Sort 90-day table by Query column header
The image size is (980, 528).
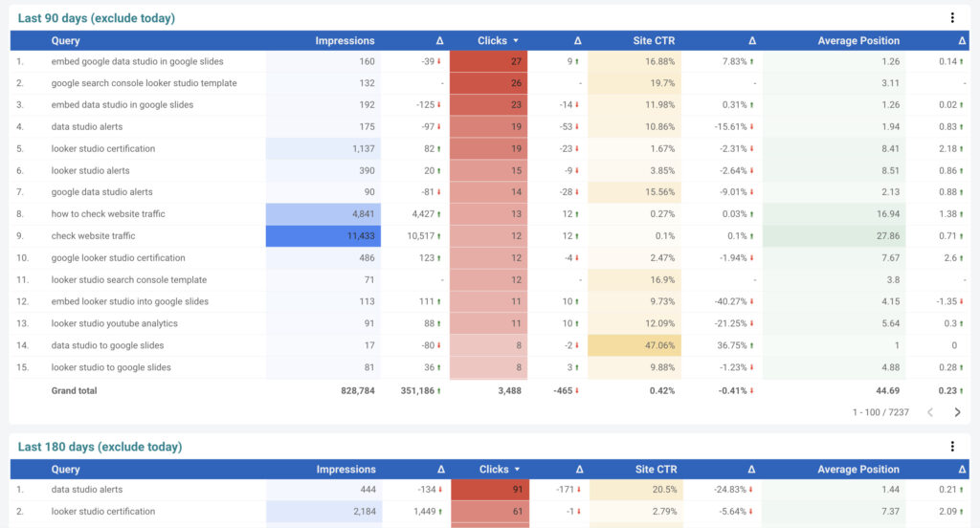tap(66, 40)
